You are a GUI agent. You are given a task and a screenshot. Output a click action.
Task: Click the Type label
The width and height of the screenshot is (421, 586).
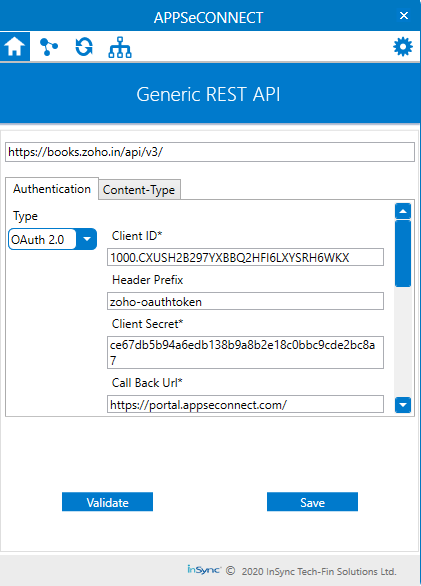coord(25,216)
